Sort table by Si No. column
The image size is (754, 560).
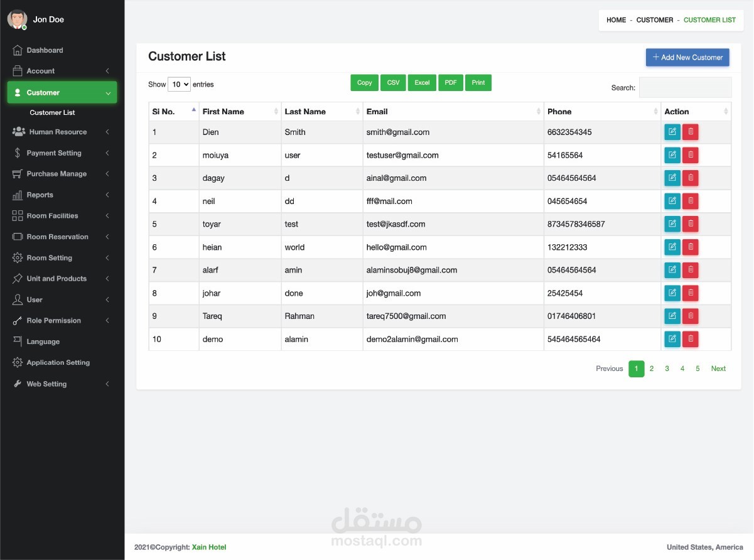pyautogui.click(x=174, y=111)
